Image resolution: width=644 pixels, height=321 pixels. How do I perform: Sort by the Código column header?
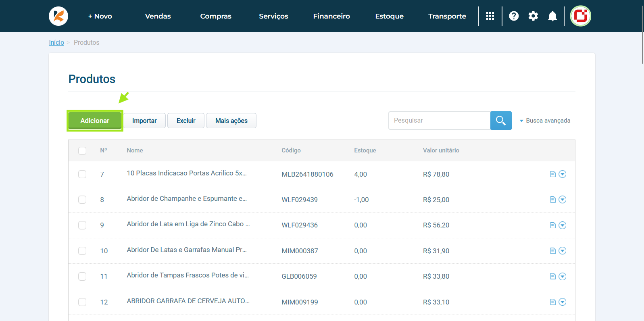(291, 150)
